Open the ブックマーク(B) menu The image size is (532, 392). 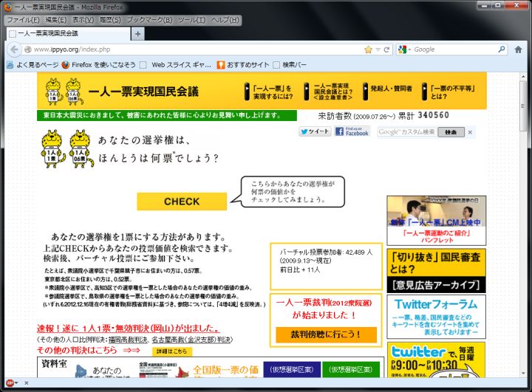tap(149, 19)
